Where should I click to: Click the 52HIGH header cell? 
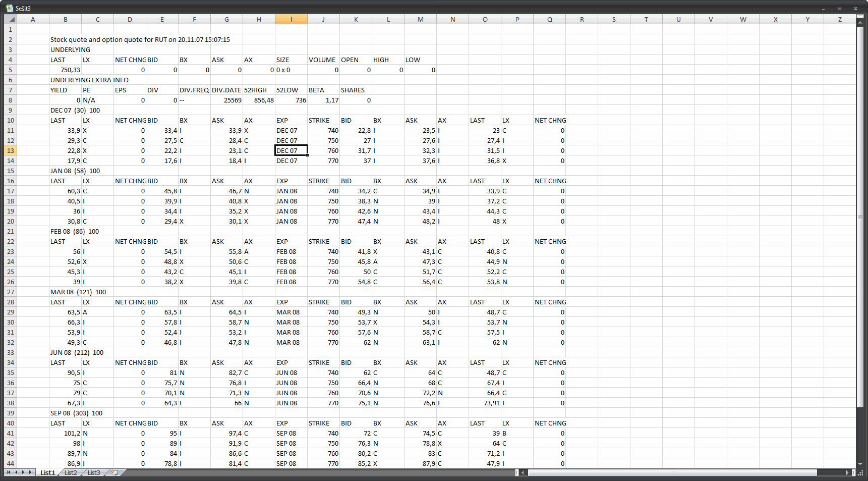click(x=259, y=90)
